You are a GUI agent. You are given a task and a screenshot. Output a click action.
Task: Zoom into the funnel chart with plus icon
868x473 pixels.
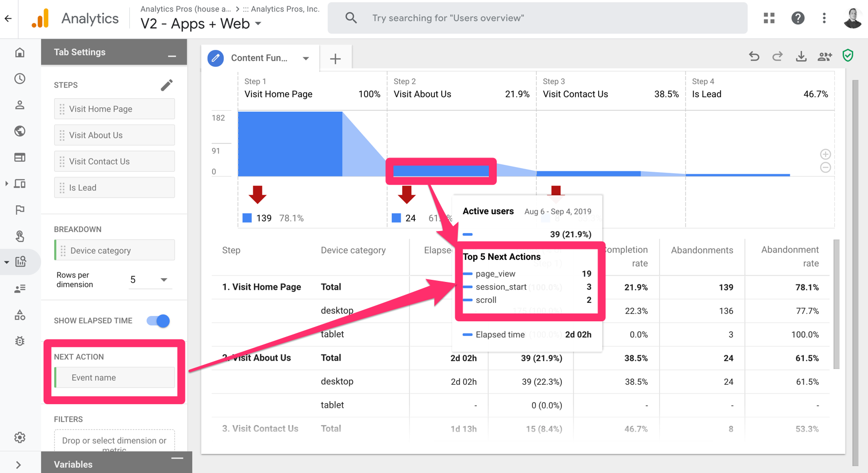click(825, 154)
